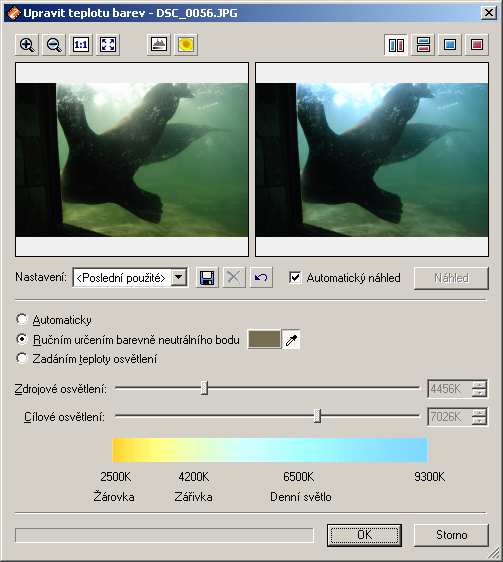Toggle the histogram display icon
Image resolution: width=503 pixels, height=562 pixels.
coord(158,45)
